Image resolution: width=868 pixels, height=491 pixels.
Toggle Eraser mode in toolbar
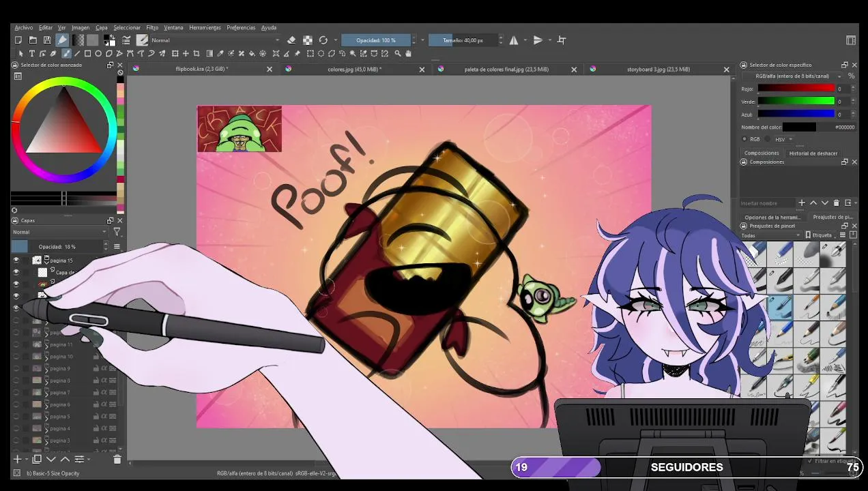pyautogui.click(x=291, y=40)
